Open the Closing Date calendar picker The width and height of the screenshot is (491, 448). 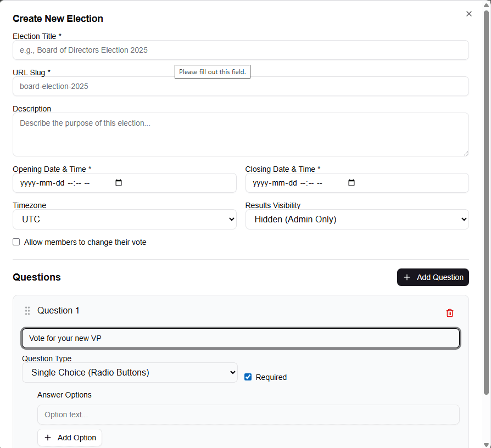[351, 182]
